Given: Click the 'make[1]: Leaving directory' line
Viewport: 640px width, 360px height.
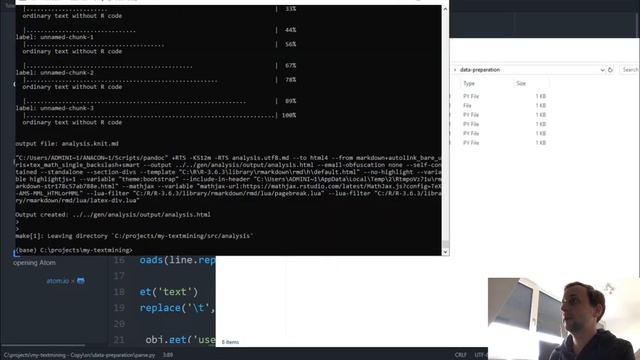Looking at the screenshot, I should 134,236.
